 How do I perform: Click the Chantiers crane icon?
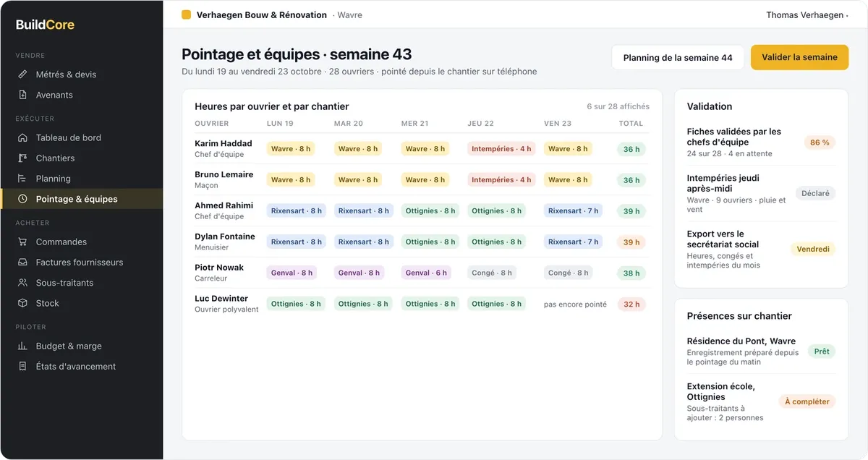(22, 158)
